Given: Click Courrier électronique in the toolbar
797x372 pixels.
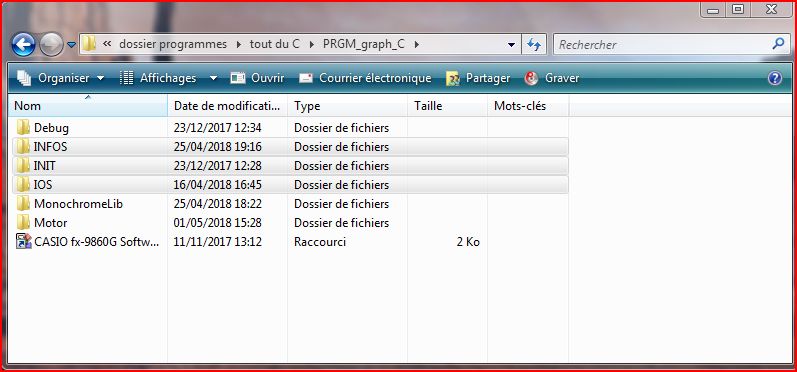Looking at the screenshot, I should click(365, 78).
